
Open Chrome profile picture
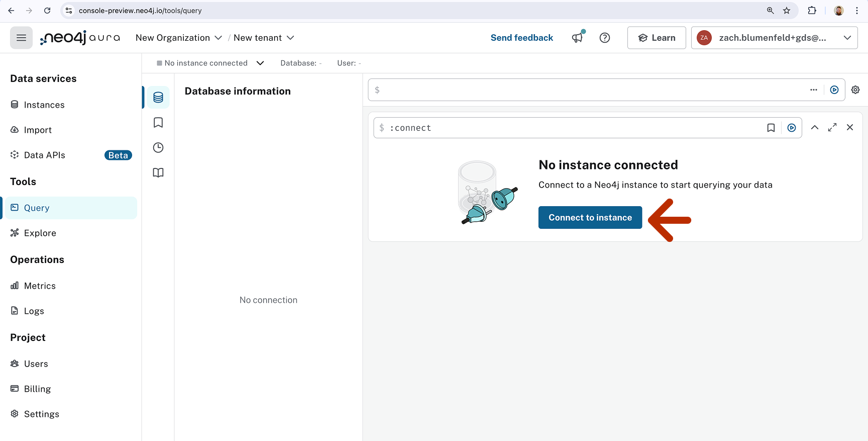pos(839,11)
